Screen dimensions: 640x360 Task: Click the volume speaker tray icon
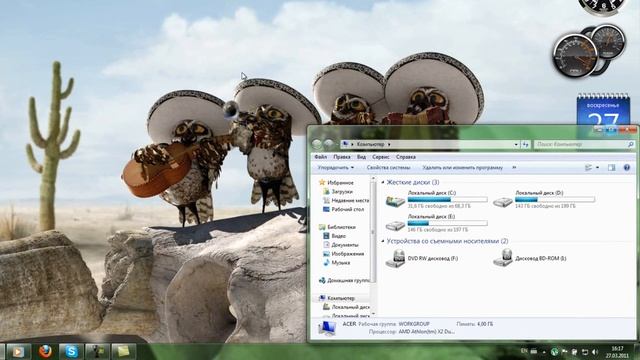(595, 352)
